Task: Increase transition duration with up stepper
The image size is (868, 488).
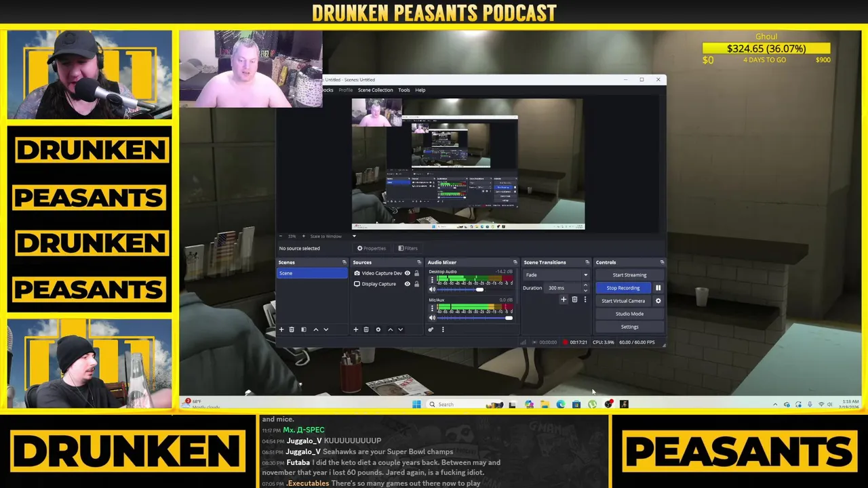Action: tap(585, 285)
